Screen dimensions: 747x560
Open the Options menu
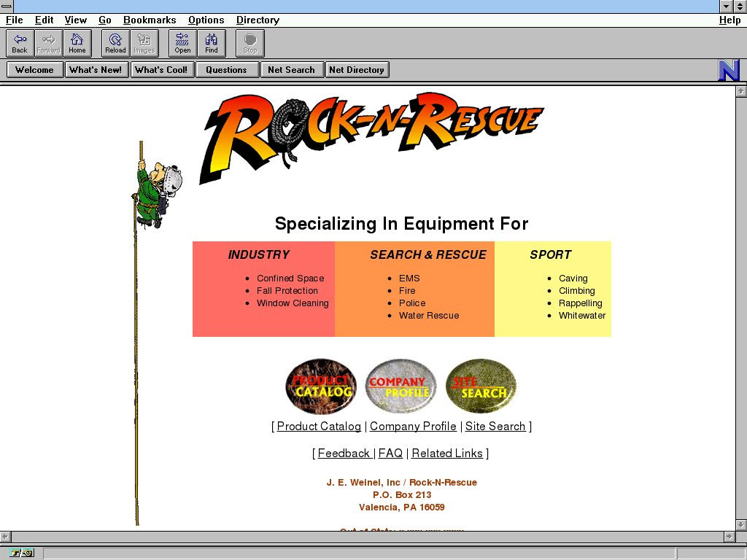[206, 20]
